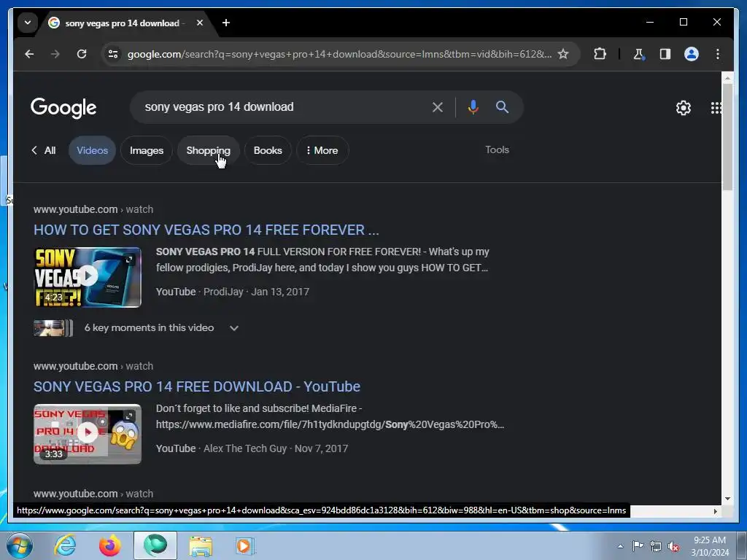The height and width of the screenshot is (560, 747).
Task: Open the Extensions puzzle icon
Action: tap(600, 54)
